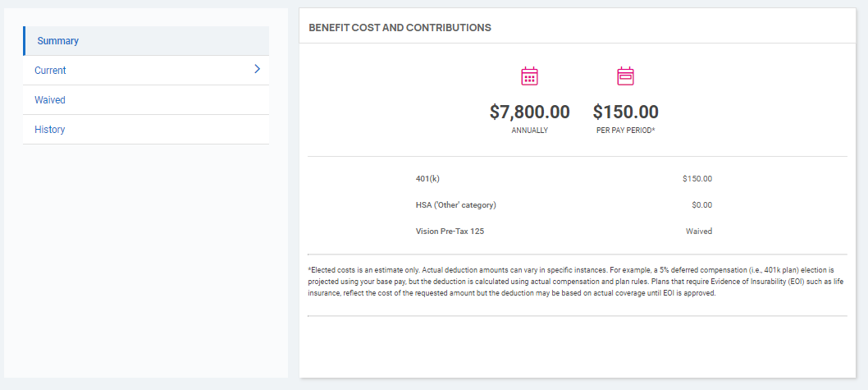Go to the Waived benefits section
Viewport: 868px width, 390px height.
[x=146, y=99]
